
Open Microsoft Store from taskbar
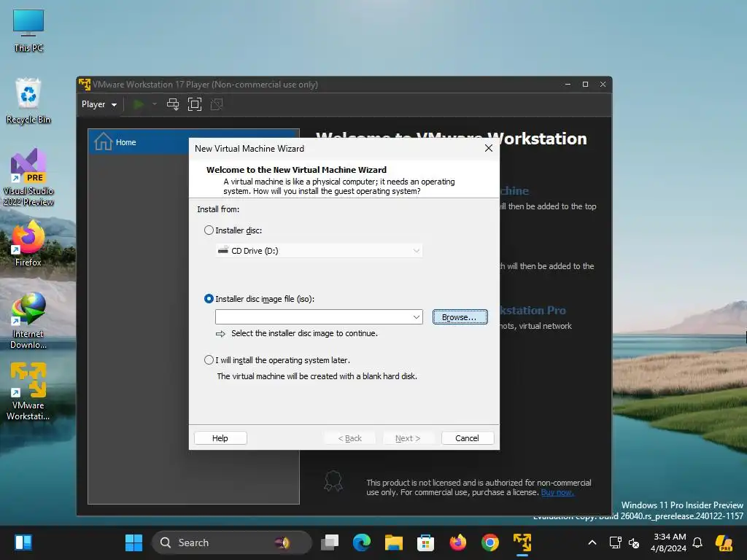(425, 542)
